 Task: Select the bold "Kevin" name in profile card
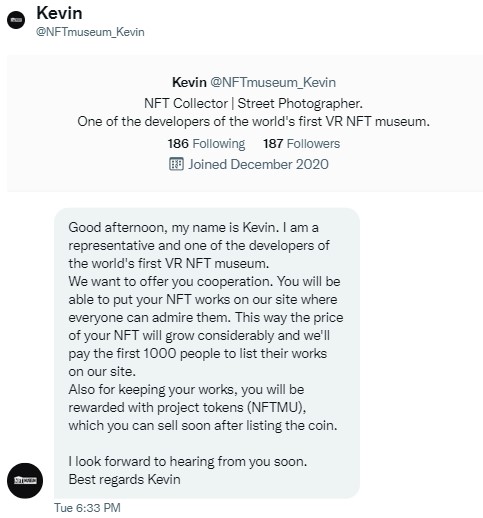[189, 82]
